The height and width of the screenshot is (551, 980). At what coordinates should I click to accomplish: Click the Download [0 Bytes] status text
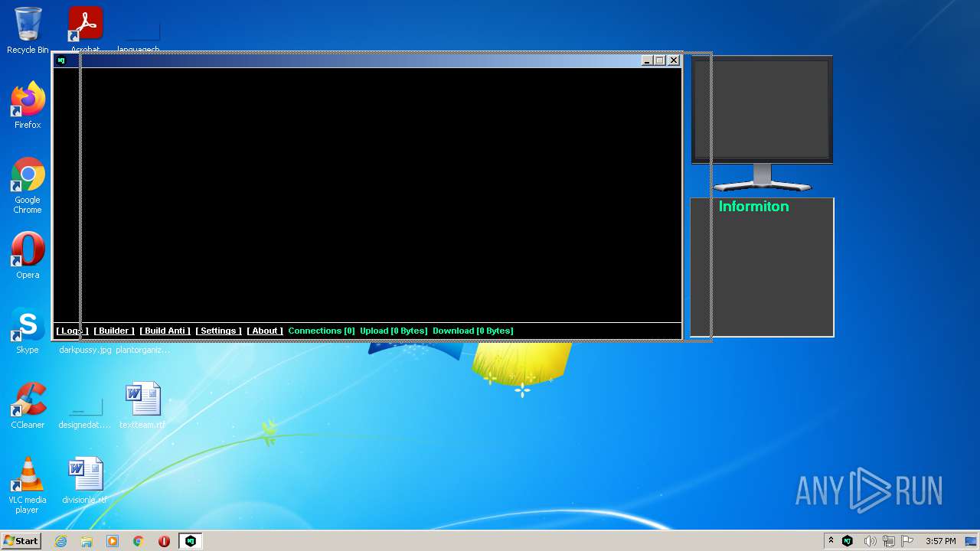click(x=473, y=331)
